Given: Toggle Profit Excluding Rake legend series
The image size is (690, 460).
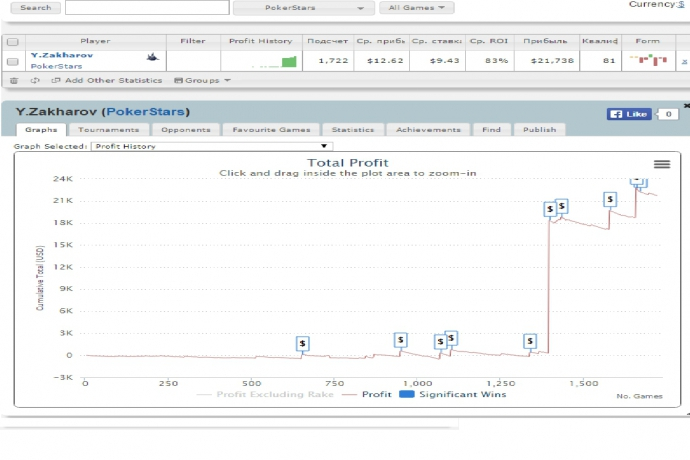Looking at the screenshot, I should pos(265,394).
